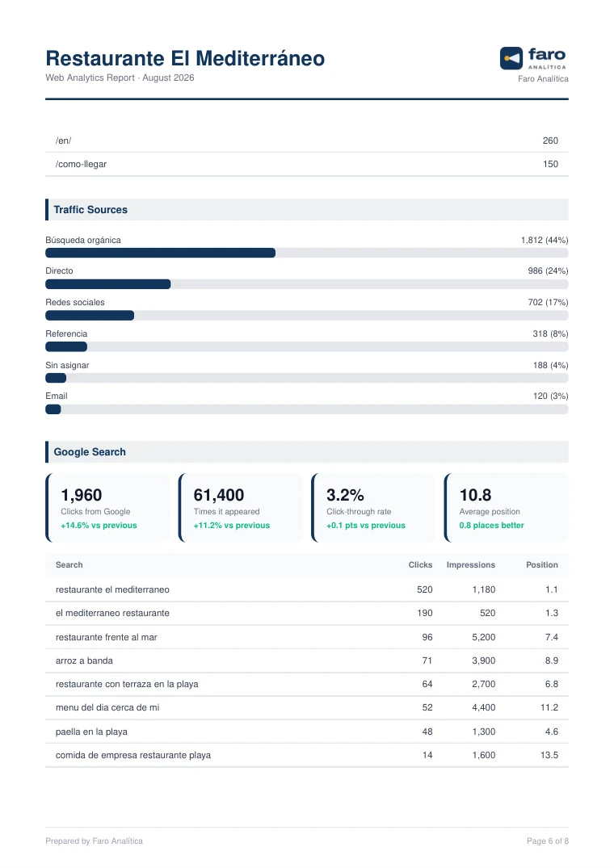Click the Referencia progress bar
The height and width of the screenshot is (868, 614).
[x=307, y=347]
